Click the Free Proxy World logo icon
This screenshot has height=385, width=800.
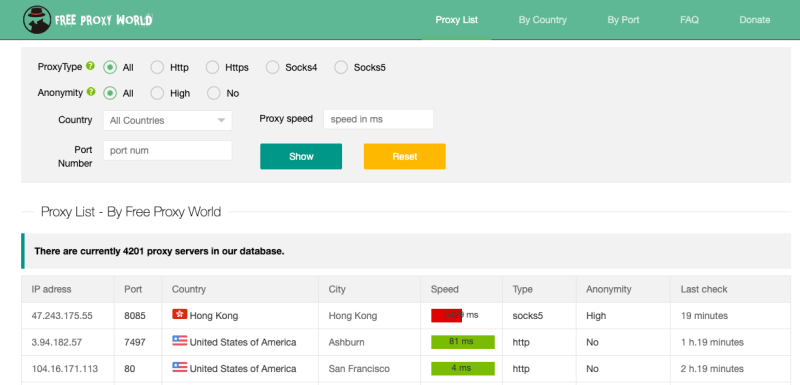tap(37, 20)
